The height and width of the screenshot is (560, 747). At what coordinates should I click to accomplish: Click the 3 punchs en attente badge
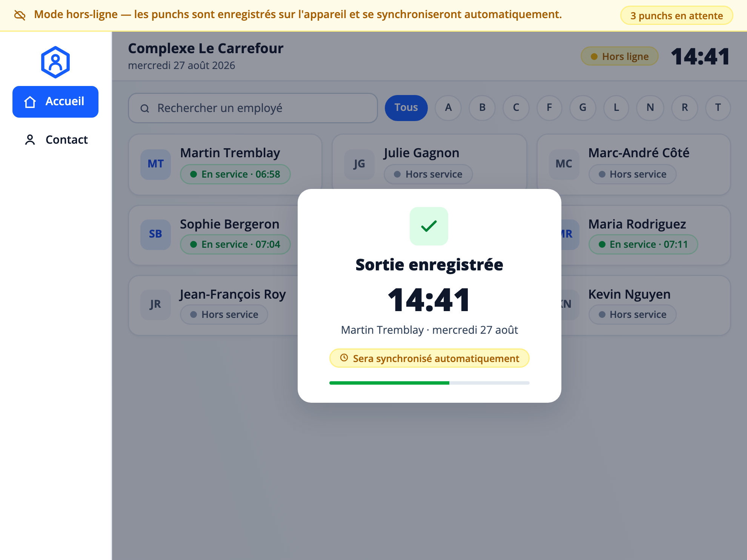click(676, 15)
